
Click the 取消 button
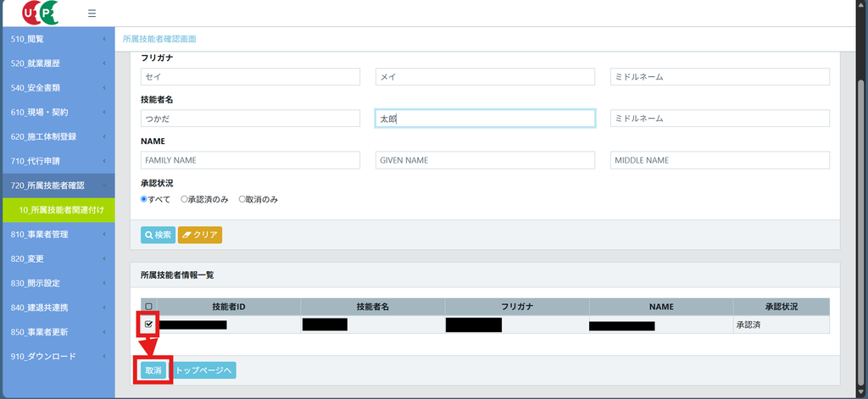[153, 370]
